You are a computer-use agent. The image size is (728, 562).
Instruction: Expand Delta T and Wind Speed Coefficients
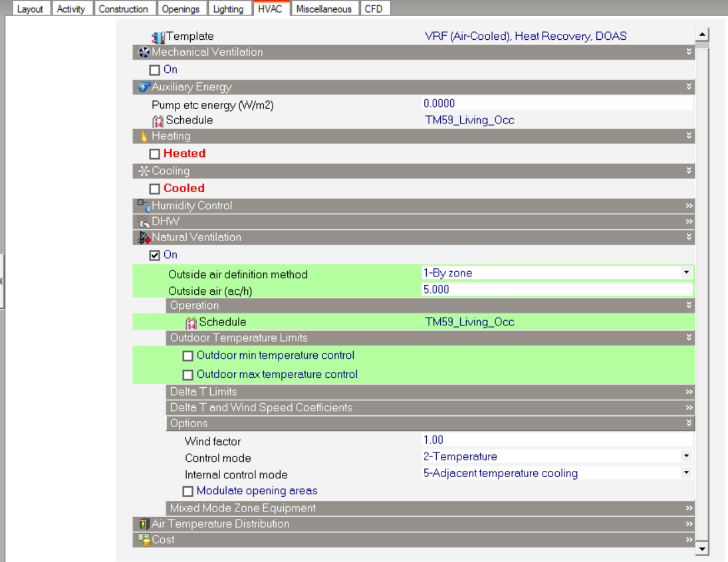(x=689, y=407)
